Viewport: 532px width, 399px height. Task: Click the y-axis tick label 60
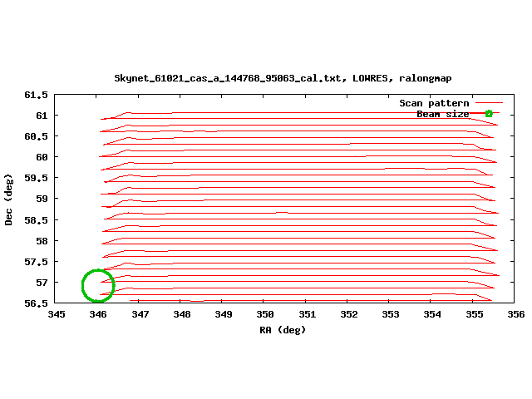point(42,157)
